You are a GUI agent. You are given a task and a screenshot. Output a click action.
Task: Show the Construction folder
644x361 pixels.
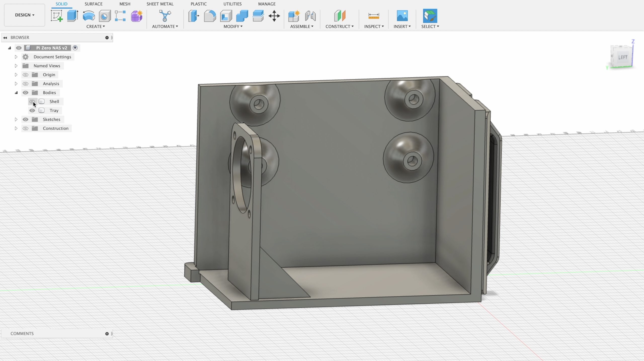[x=25, y=128]
